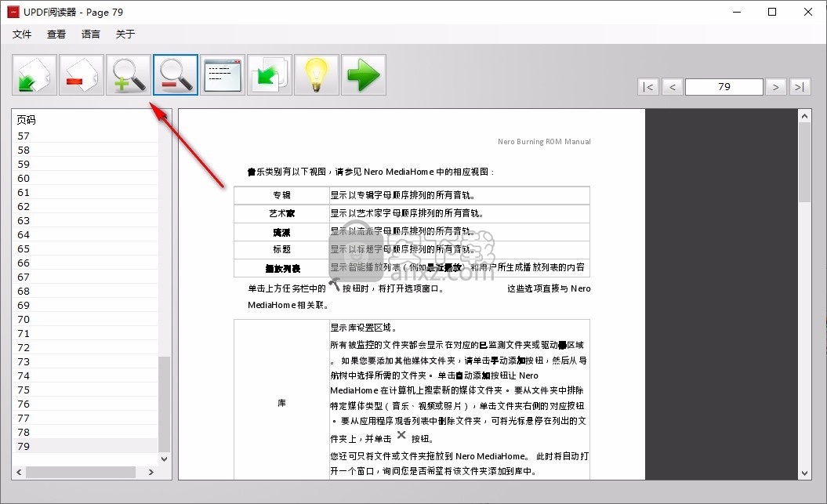Click the 专辑 table cell

(281, 195)
